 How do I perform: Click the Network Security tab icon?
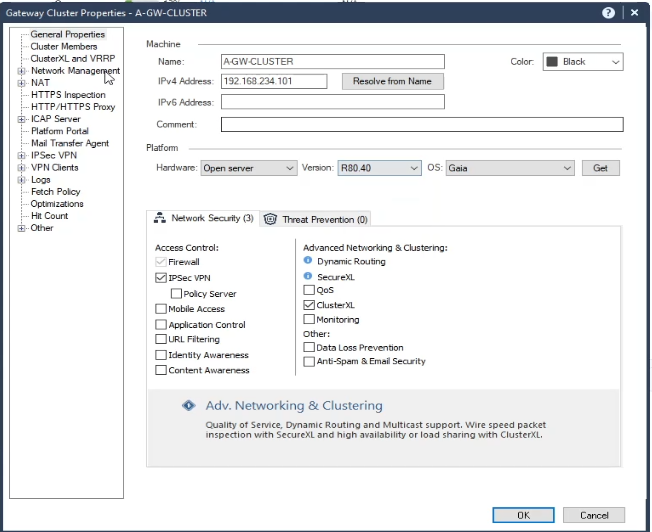pos(160,218)
